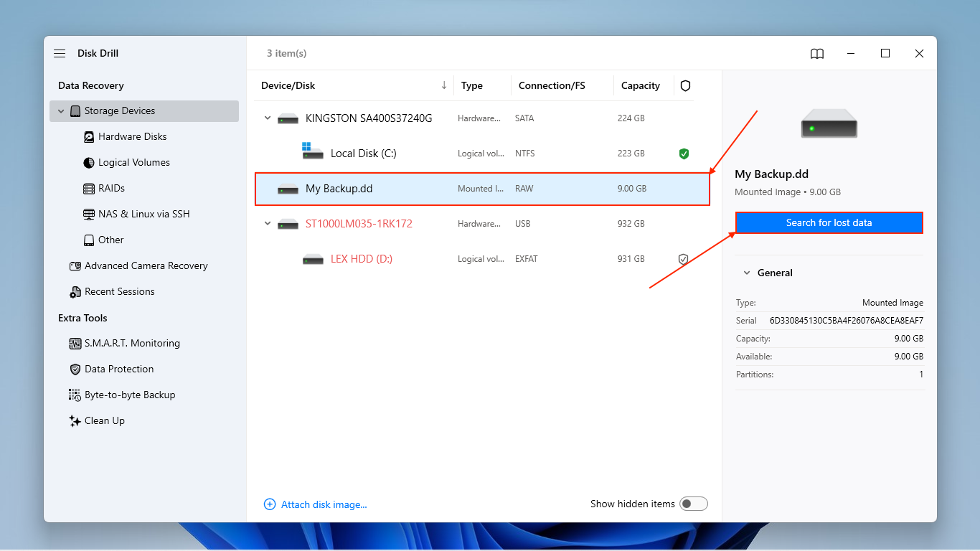
Task: Collapse the KINGSTON SA400S37240G disk entry
Action: (267, 118)
